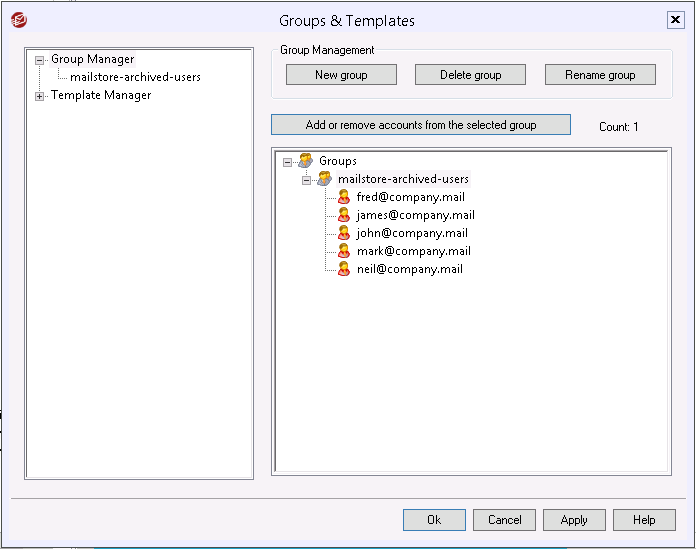Click james@company.mail user icon
This screenshot has height=549, width=696.
[344, 215]
